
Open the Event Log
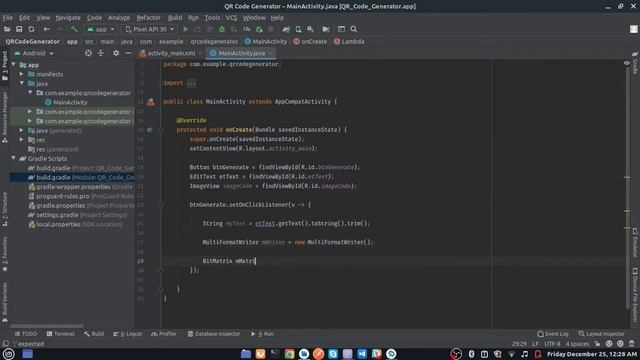point(553,334)
